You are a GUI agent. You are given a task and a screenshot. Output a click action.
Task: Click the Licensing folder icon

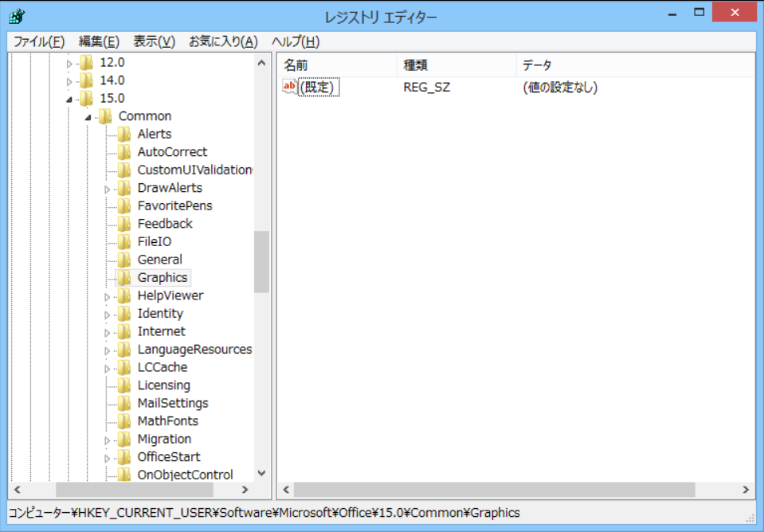tap(124, 385)
